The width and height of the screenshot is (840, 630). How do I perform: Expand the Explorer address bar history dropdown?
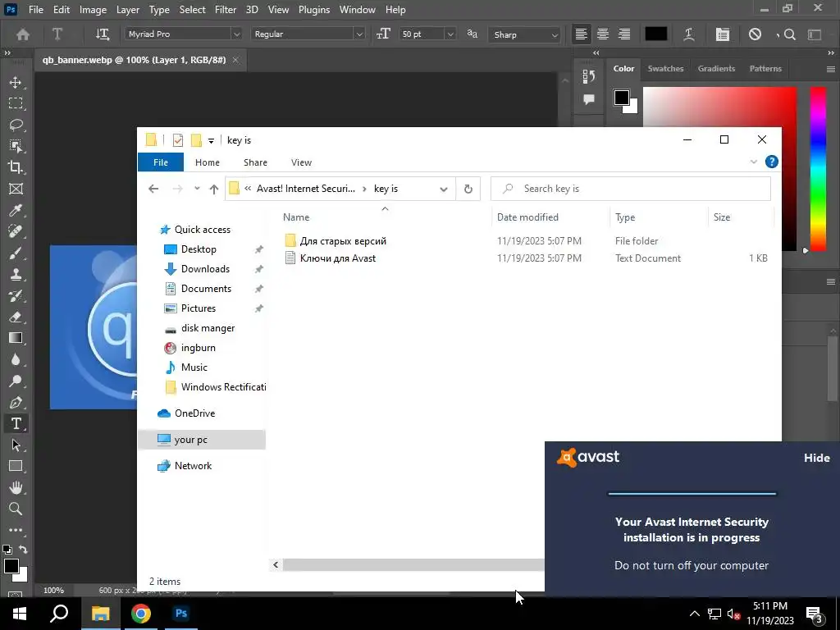444,189
